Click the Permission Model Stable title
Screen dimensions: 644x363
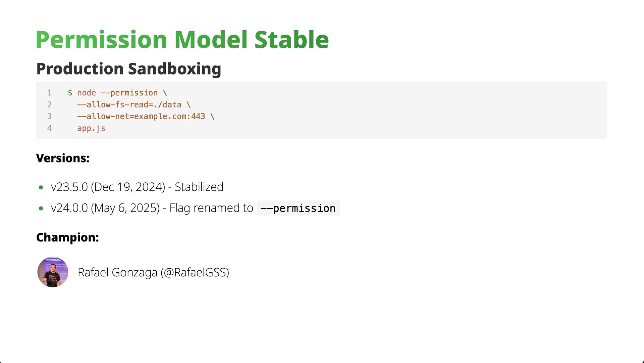coord(182,40)
